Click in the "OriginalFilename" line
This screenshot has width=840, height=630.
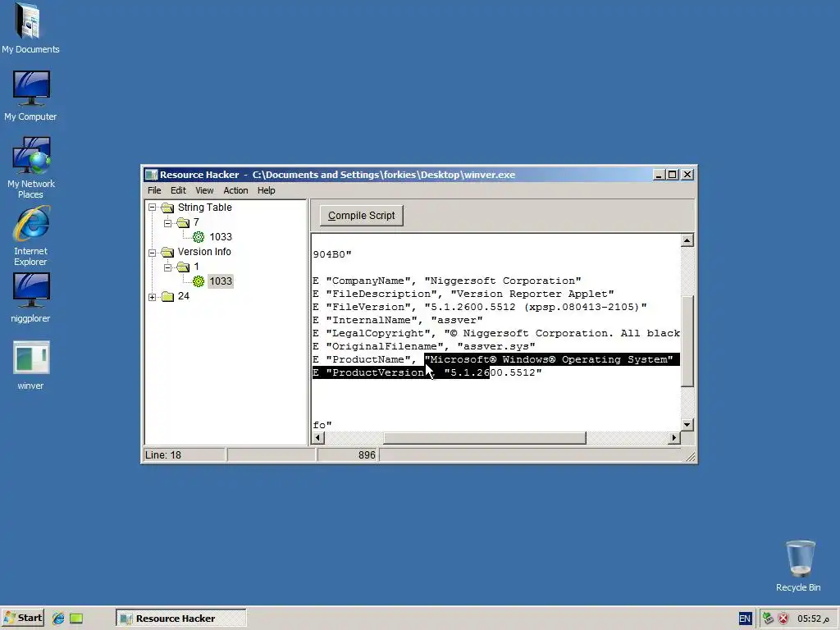click(424, 347)
